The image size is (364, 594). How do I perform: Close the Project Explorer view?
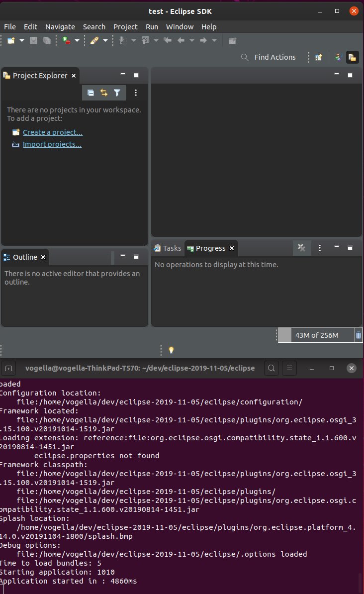coord(74,76)
